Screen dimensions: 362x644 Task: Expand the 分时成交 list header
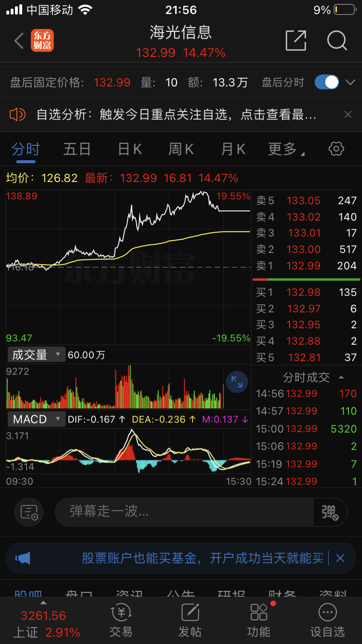pos(313,377)
